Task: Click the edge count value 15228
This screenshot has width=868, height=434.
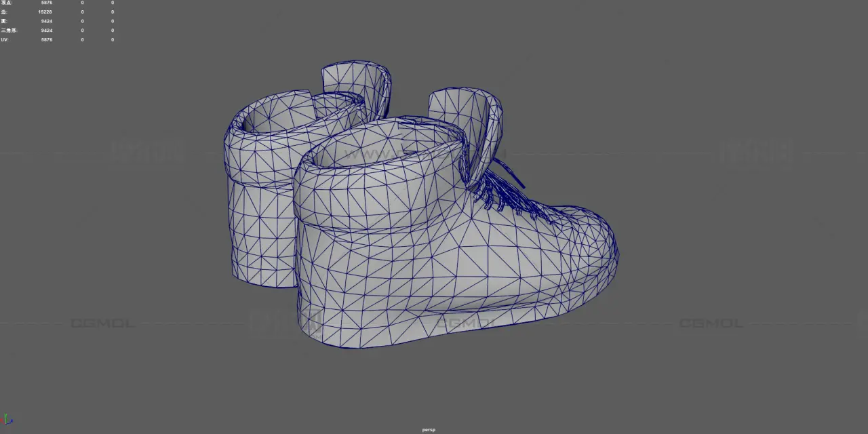Action: click(45, 12)
